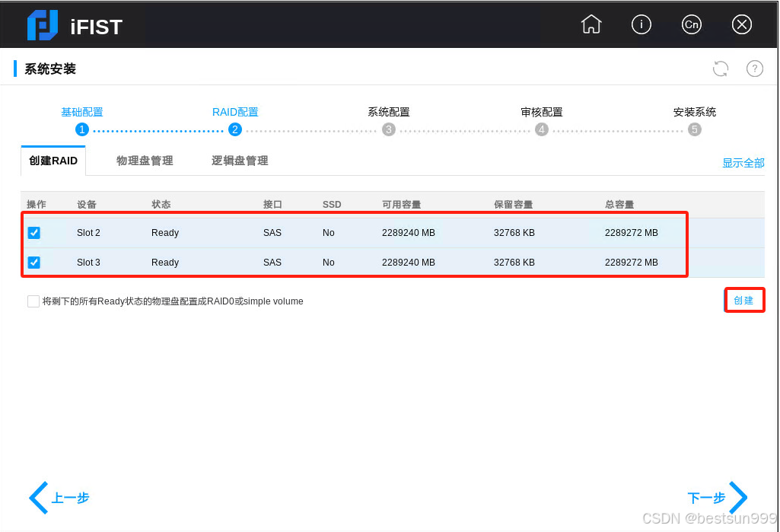Image resolution: width=780 pixels, height=532 pixels.
Task: Switch language with the Cn icon
Action: (x=691, y=24)
